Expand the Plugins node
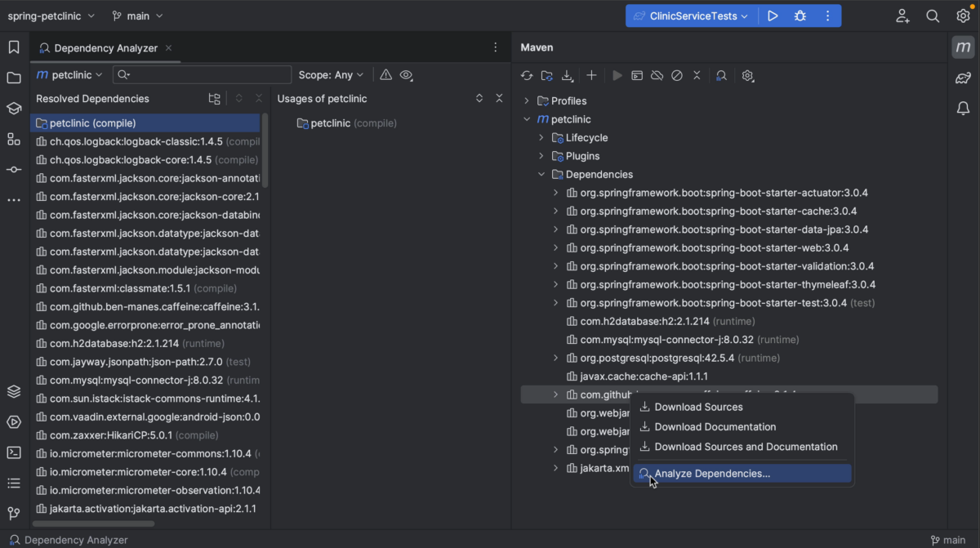The image size is (980, 548). (541, 155)
